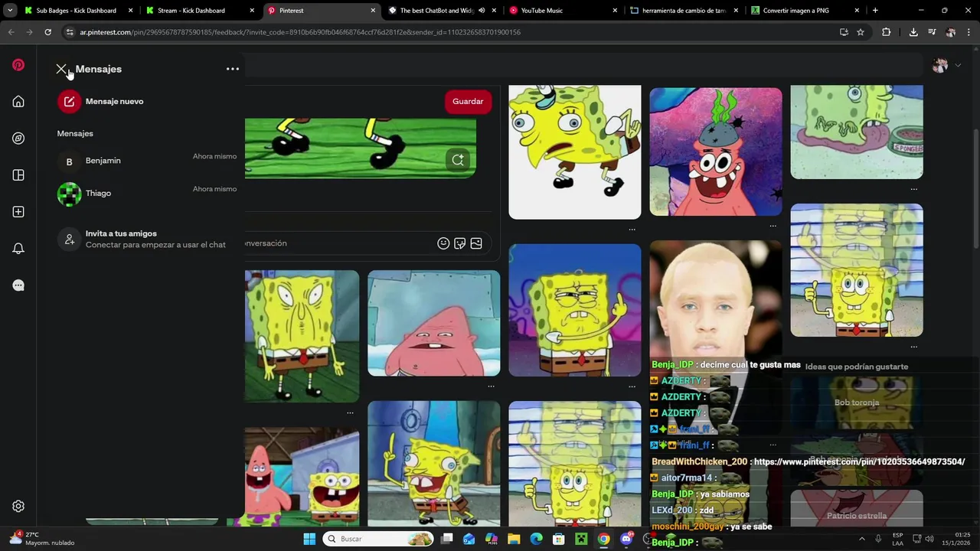The width and height of the screenshot is (980, 551).
Task: Open the home feed icon in the sidebar
Action: tap(18, 102)
